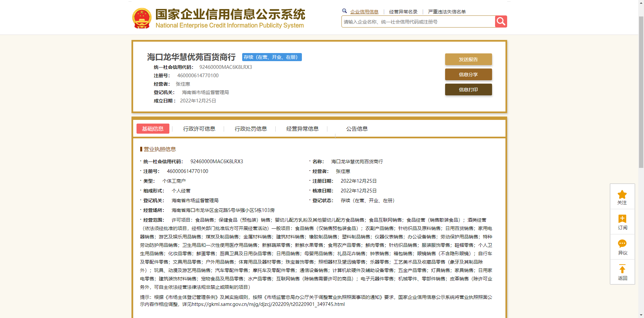
Task: Click the 核准日期 value 2022年12月25日
Action: click(359, 191)
